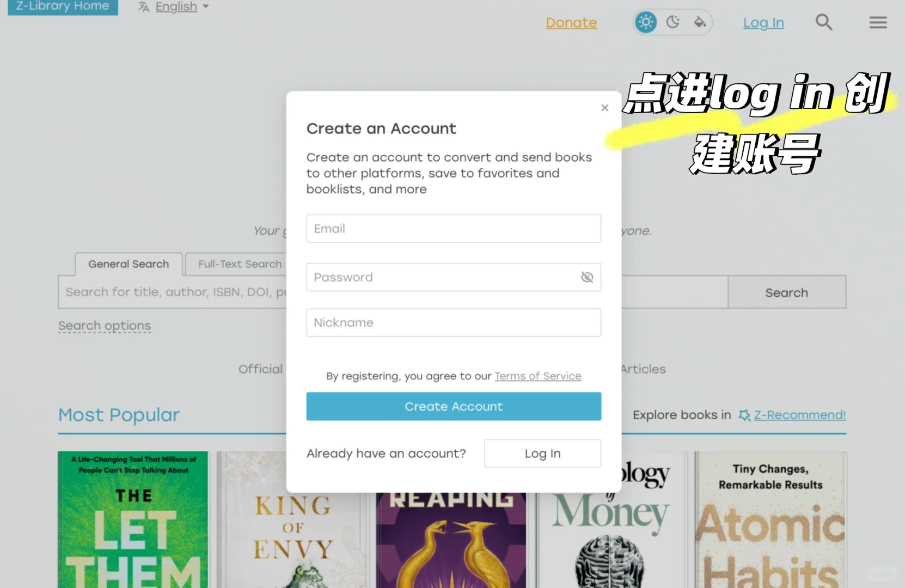Open The Let Them book cover

click(x=133, y=519)
